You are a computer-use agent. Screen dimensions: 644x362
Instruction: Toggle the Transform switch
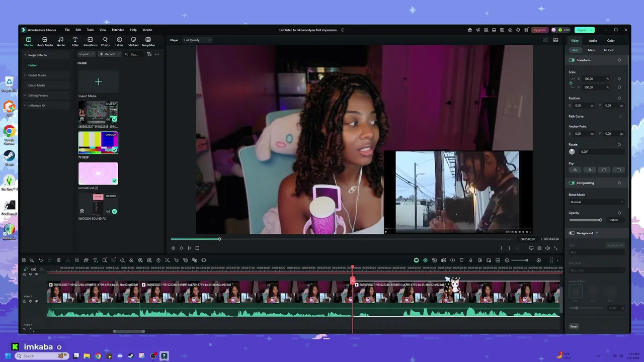click(x=572, y=60)
